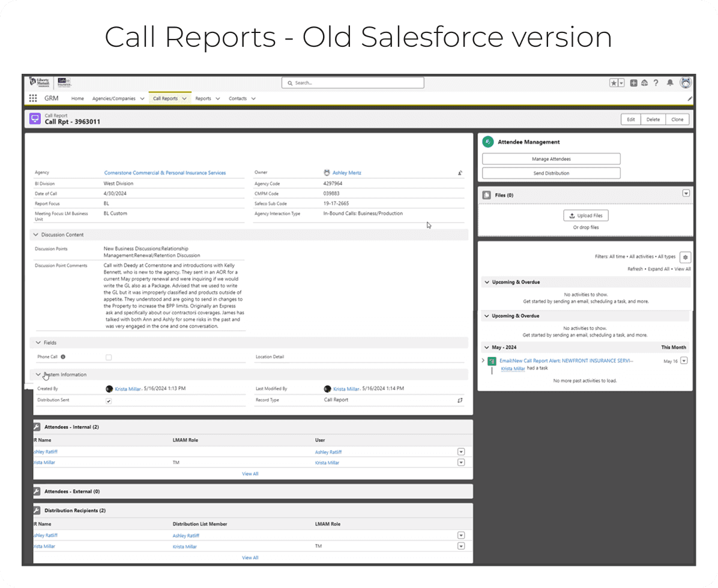This screenshot has width=718, height=588.
Task: Open Call Reports tab dropdown chevron
Action: click(x=184, y=99)
